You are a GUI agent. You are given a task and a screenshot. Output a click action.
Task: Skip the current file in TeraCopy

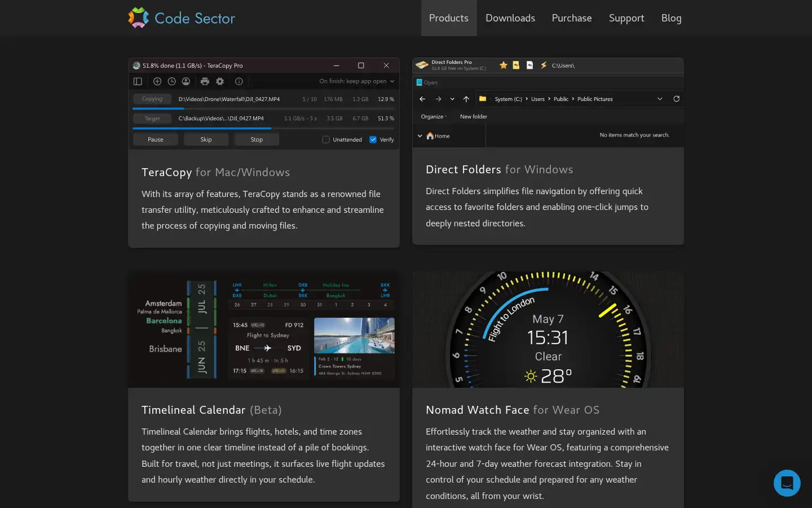pyautogui.click(x=206, y=139)
